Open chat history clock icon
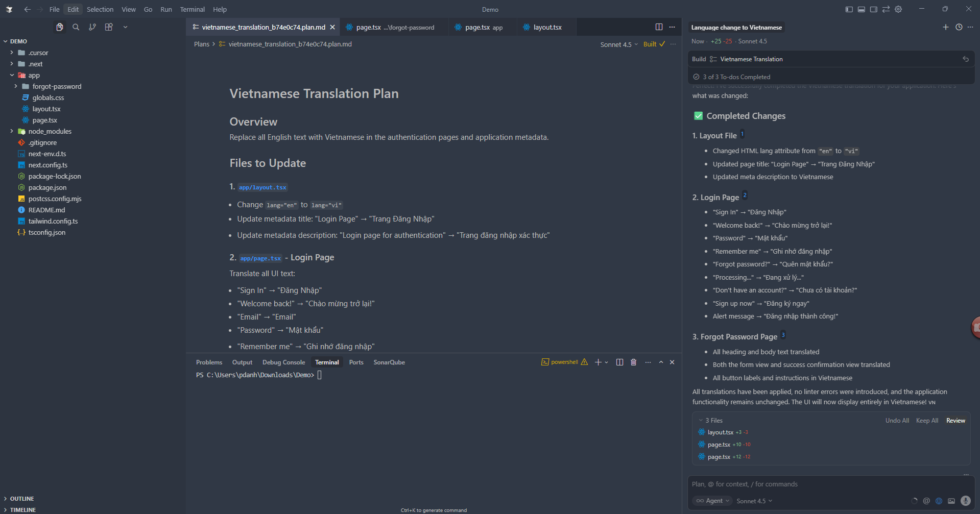 tap(959, 27)
